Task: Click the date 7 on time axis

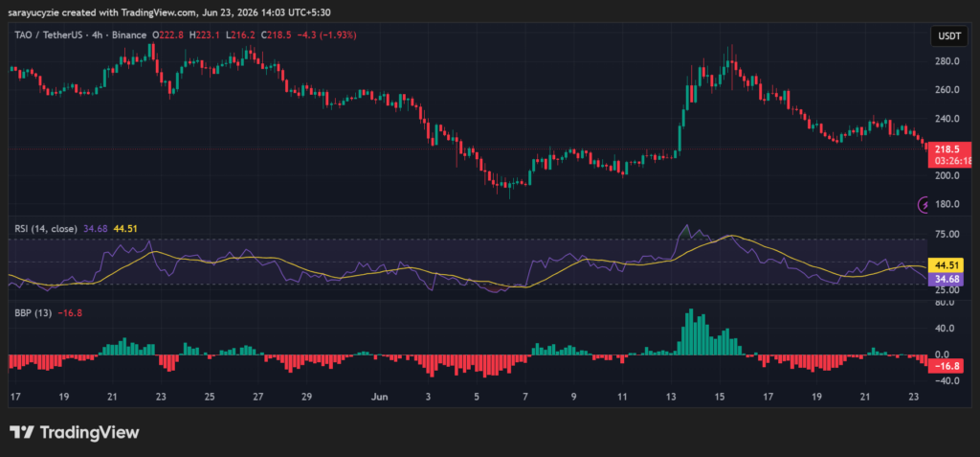Action: click(525, 397)
